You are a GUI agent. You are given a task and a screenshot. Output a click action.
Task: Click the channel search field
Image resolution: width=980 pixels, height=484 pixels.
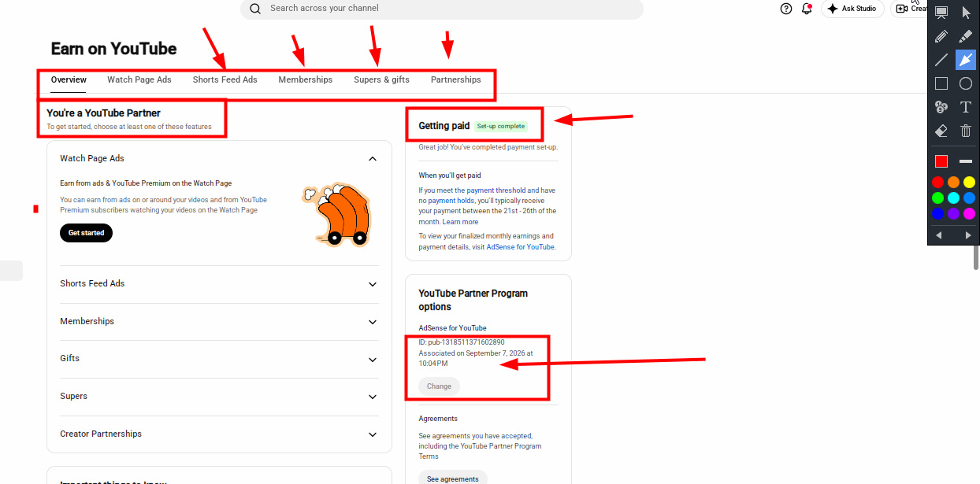442,9
